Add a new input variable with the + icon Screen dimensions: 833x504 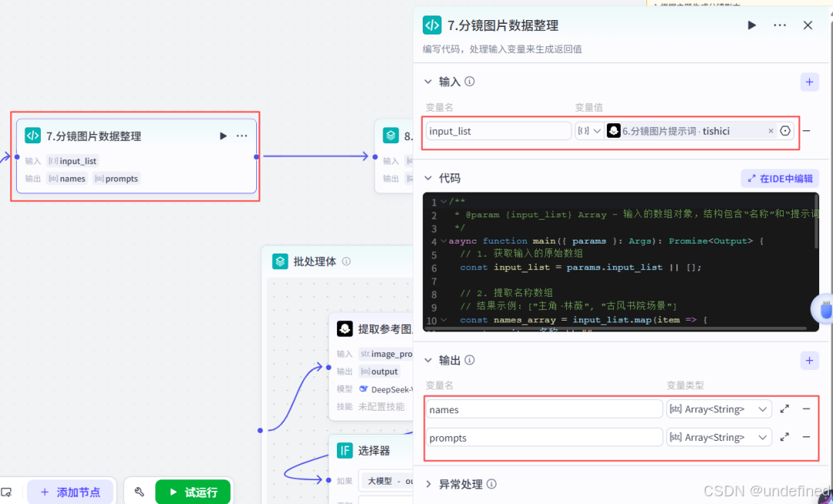[809, 81]
